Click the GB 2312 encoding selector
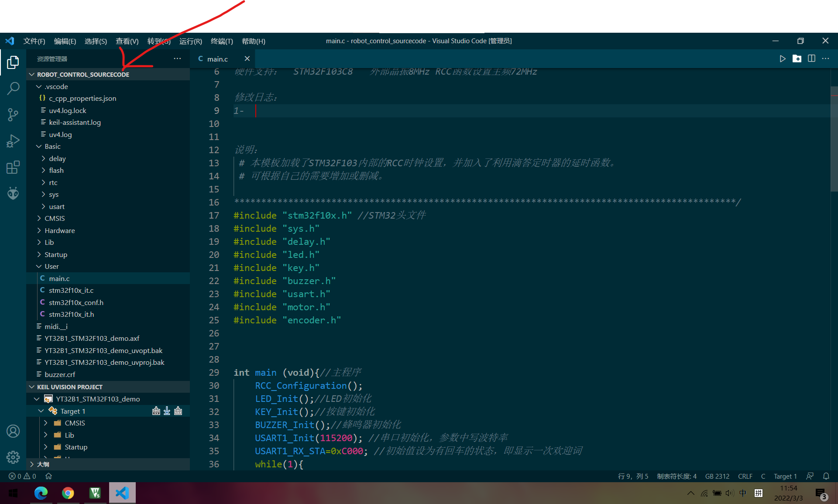This screenshot has height=504, width=838. tap(717, 476)
